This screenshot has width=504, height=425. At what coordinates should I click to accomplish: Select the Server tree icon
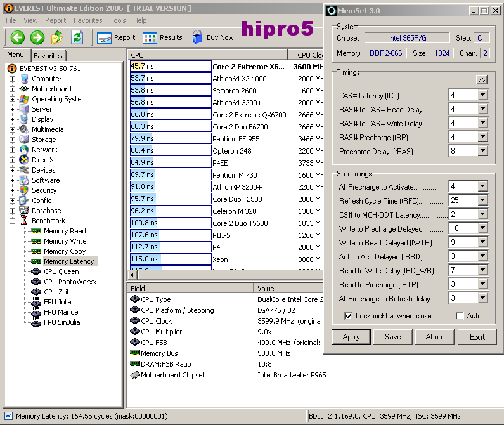click(24, 109)
